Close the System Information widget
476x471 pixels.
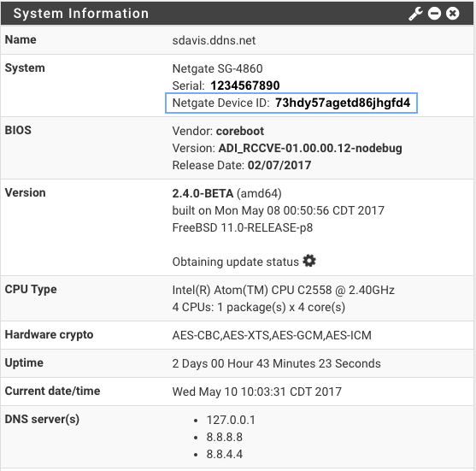coord(453,14)
